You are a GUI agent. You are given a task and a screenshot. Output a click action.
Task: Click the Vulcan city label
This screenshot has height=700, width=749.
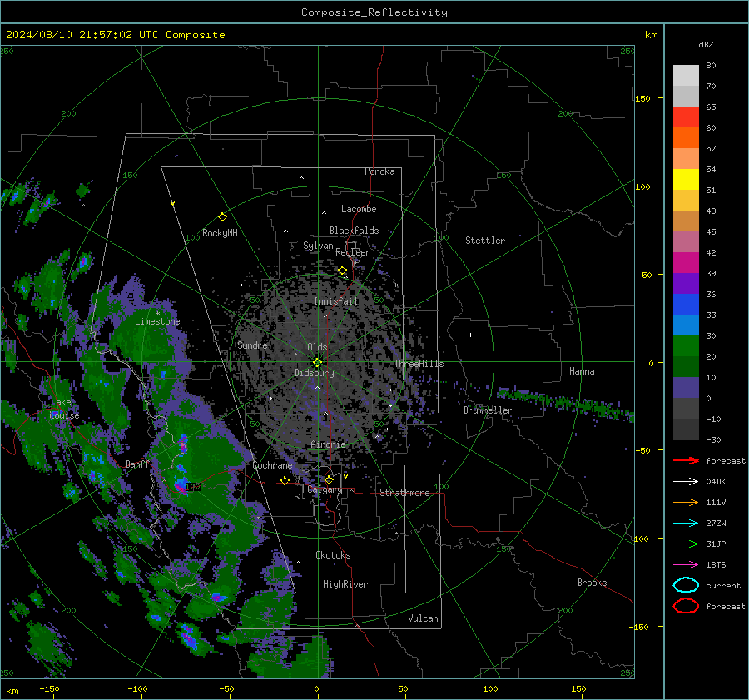(424, 618)
